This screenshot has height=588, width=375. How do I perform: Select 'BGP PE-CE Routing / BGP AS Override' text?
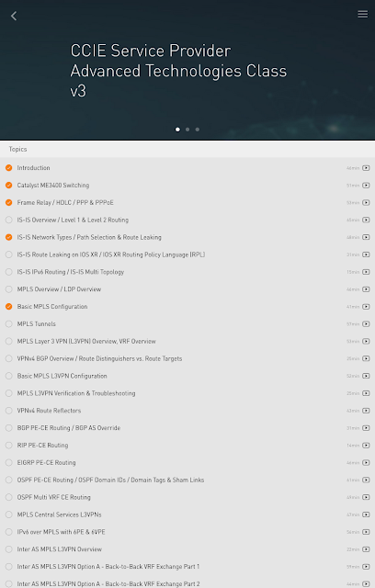click(69, 428)
